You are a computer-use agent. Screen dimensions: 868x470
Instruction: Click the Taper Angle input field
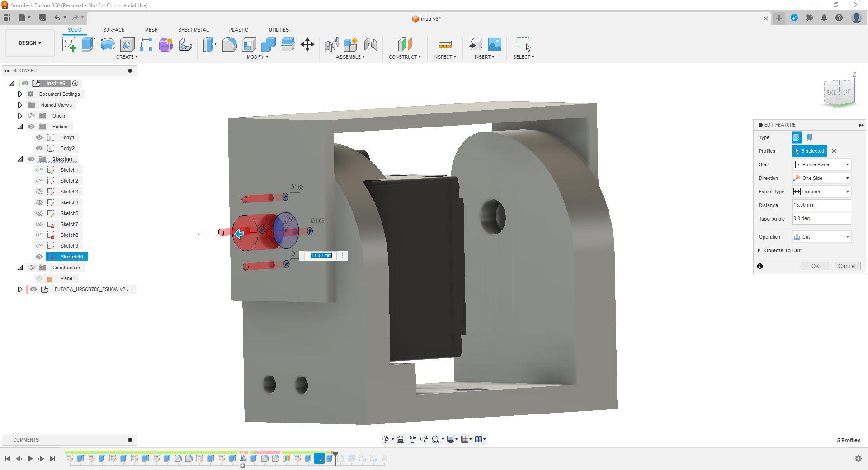tap(821, 219)
